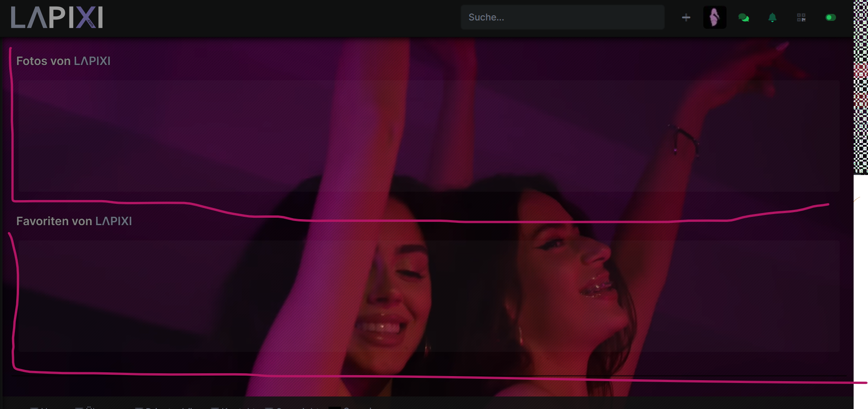This screenshot has height=409, width=868.
Task: Open the profile avatar thumbnail
Action: point(714,18)
